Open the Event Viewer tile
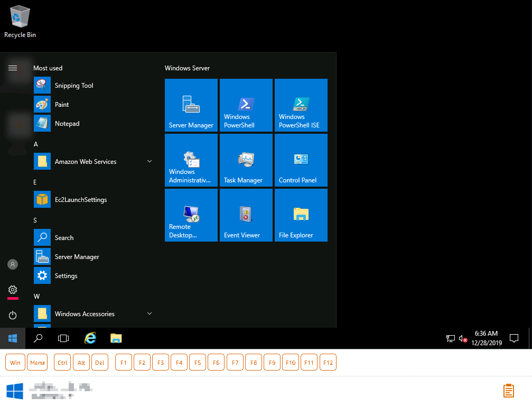 click(246, 215)
